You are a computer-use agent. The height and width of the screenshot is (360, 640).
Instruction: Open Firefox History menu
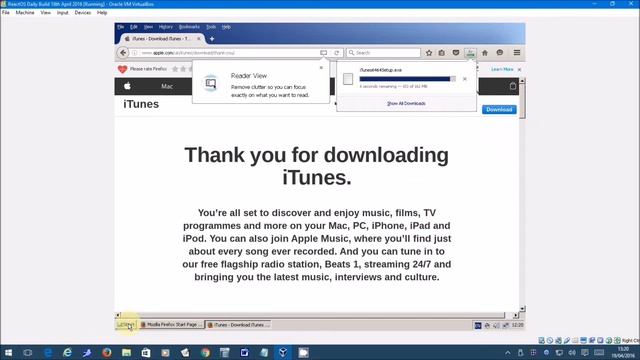point(165,27)
